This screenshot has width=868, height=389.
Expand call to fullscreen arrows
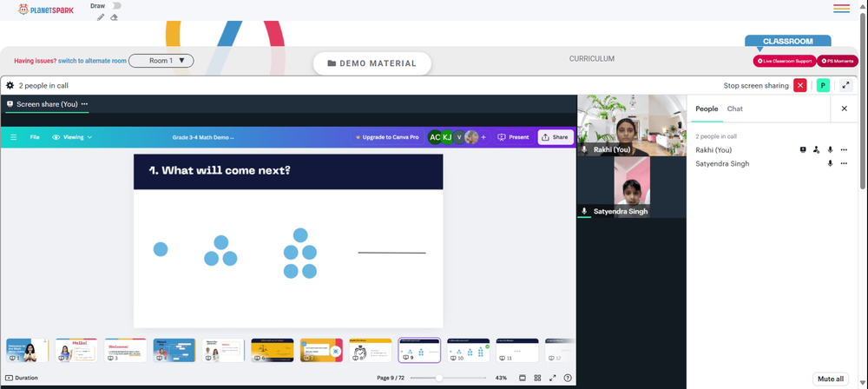845,85
